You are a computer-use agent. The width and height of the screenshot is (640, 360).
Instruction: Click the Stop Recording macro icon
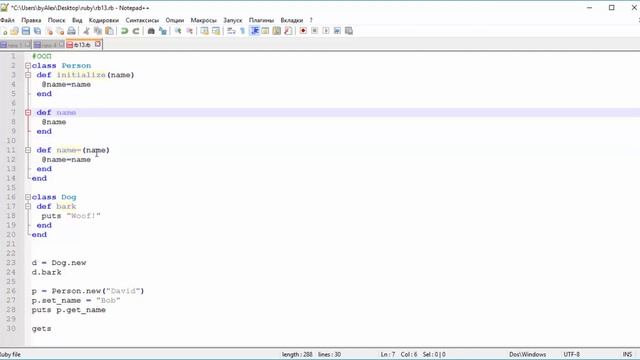[x=315, y=31]
